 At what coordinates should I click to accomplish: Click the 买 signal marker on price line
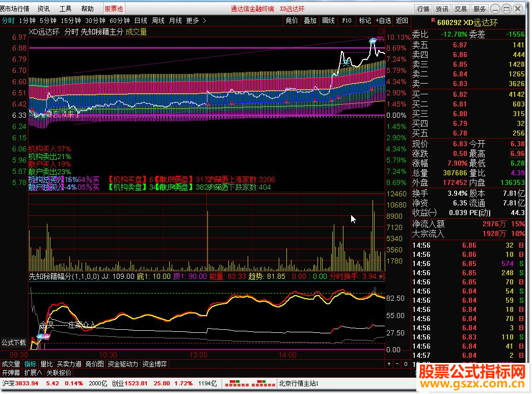[x=345, y=63]
